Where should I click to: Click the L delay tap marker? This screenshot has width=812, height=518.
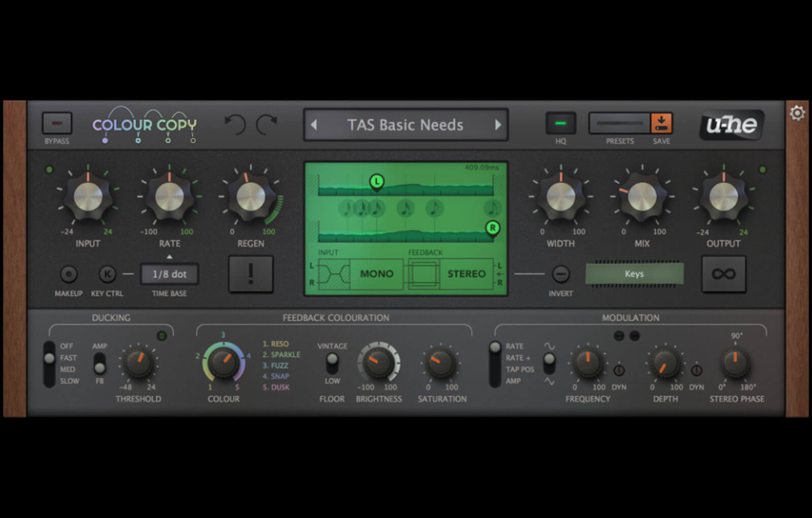coord(376,182)
